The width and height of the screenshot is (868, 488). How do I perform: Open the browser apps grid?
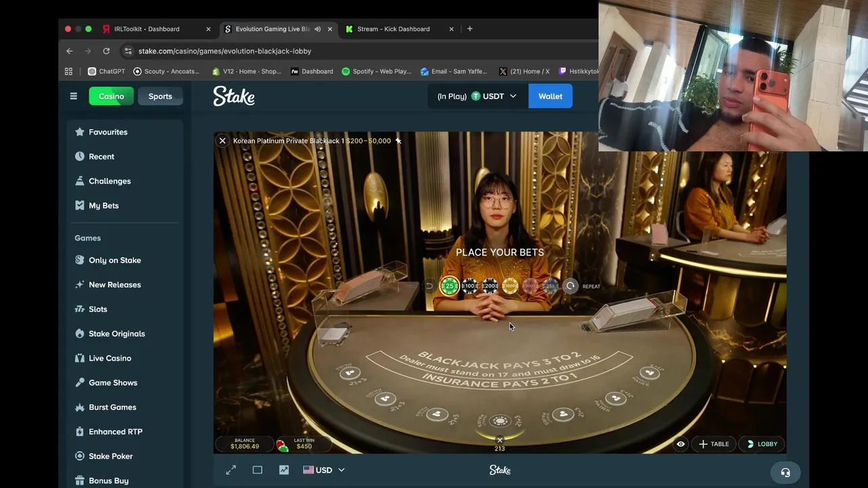(x=68, y=71)
